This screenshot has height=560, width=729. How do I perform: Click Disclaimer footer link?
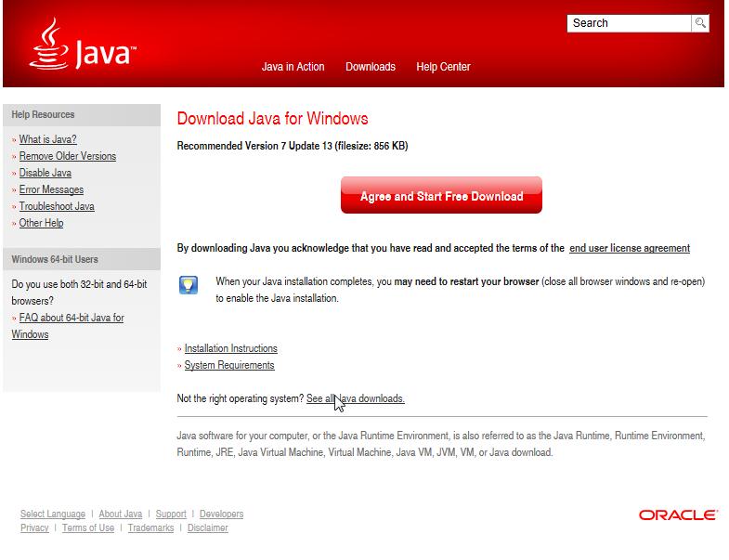(x=207, y=527)
